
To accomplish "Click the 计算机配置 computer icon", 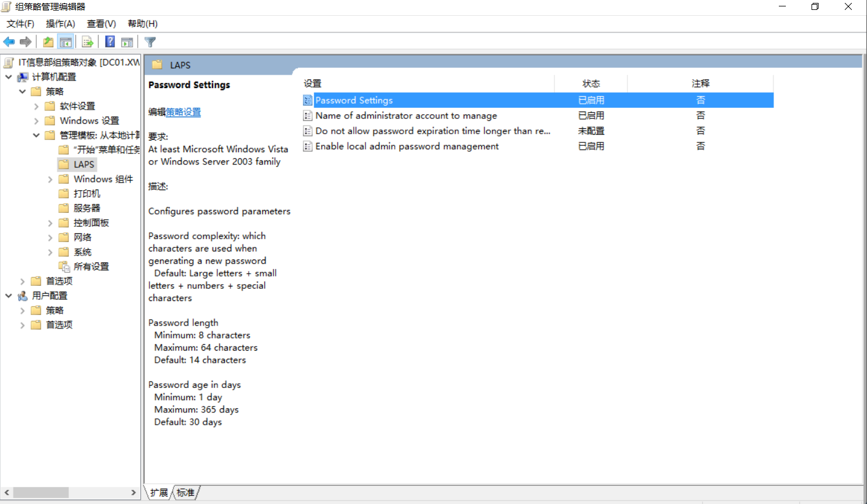I will [23, 77].
